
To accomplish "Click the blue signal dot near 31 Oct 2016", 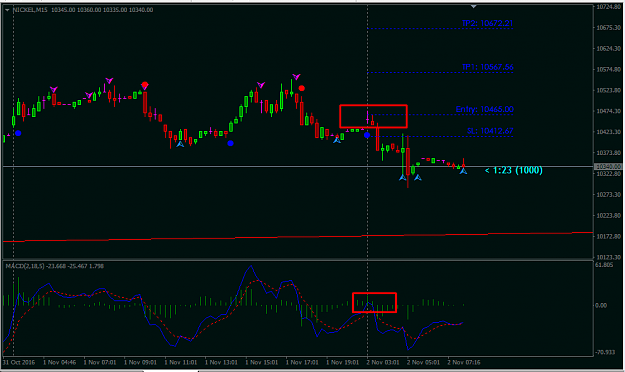I will tap(18, 133).
